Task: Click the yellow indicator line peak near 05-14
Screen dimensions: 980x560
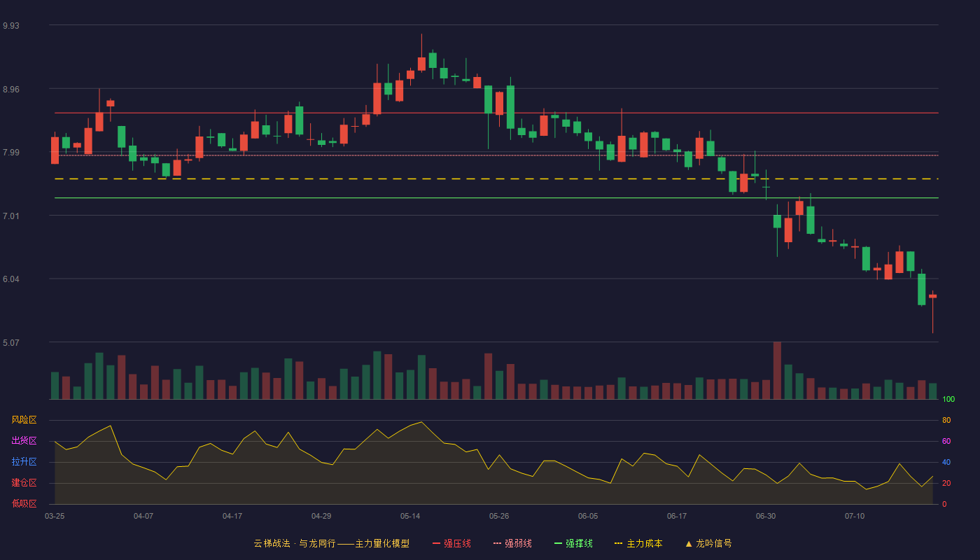Action: click(421, 422)
